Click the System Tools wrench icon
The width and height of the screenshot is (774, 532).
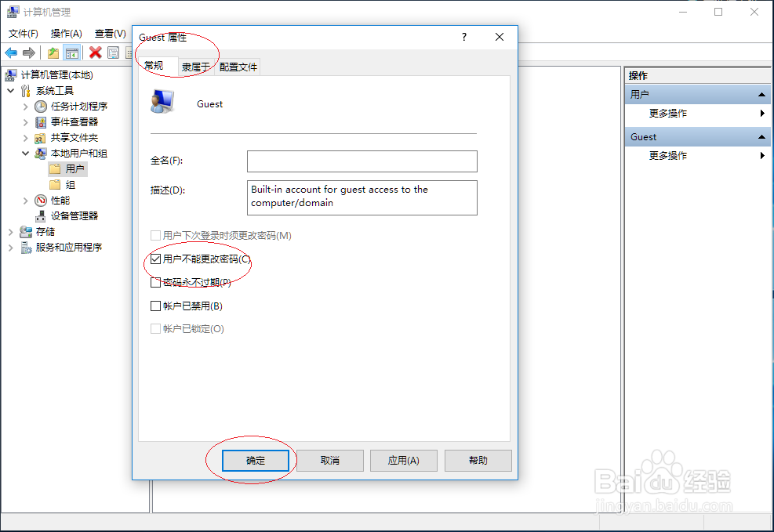click(x=26, y=91)
